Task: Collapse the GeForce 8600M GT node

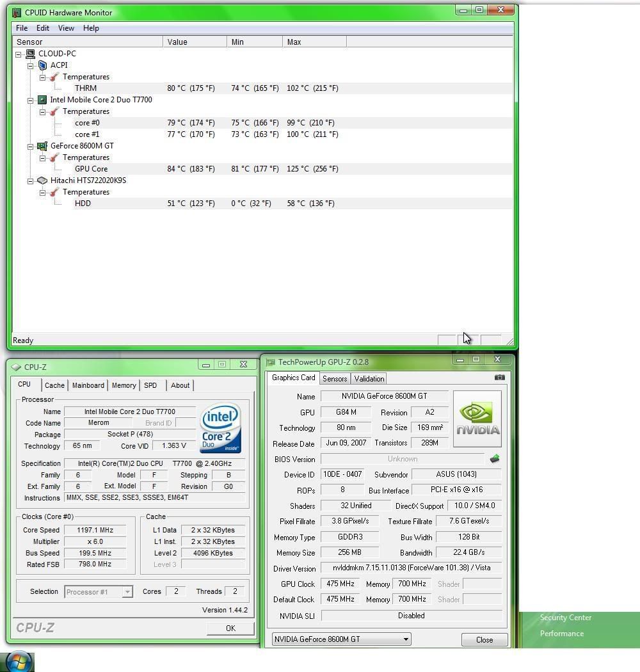Action: [x=31, y=147]
